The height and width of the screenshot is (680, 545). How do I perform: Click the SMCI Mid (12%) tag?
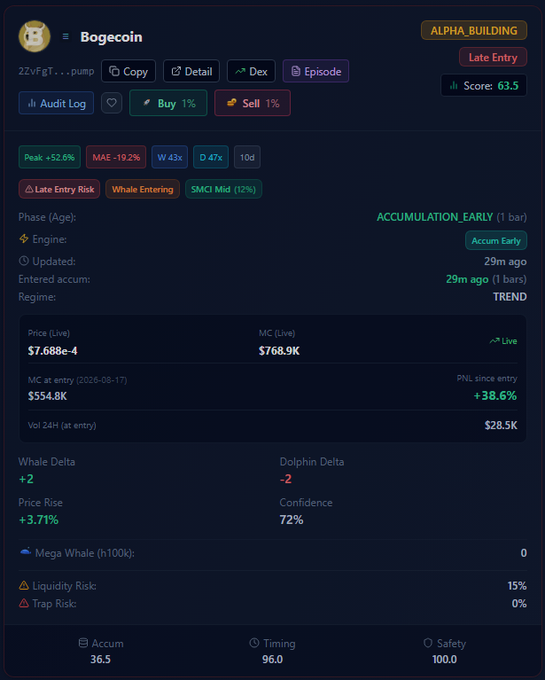click(223, 189)
